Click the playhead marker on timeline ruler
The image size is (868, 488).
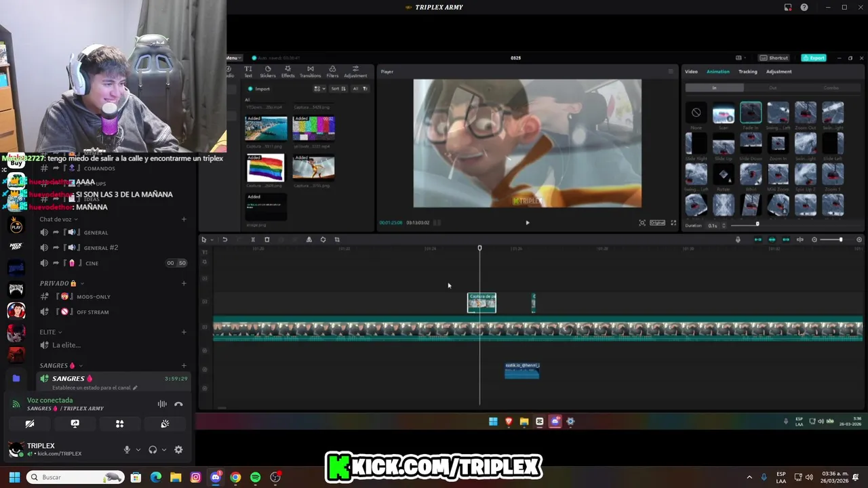coord(479,248)
